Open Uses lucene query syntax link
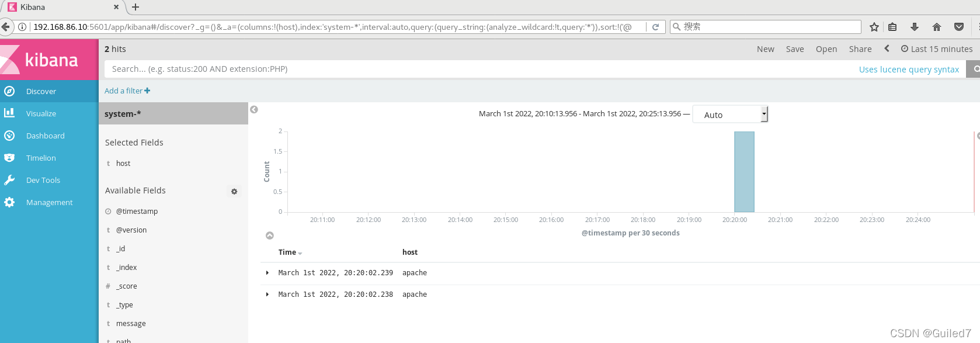Image resolution: width=980 pixels, height=343 pixels. 909,69
